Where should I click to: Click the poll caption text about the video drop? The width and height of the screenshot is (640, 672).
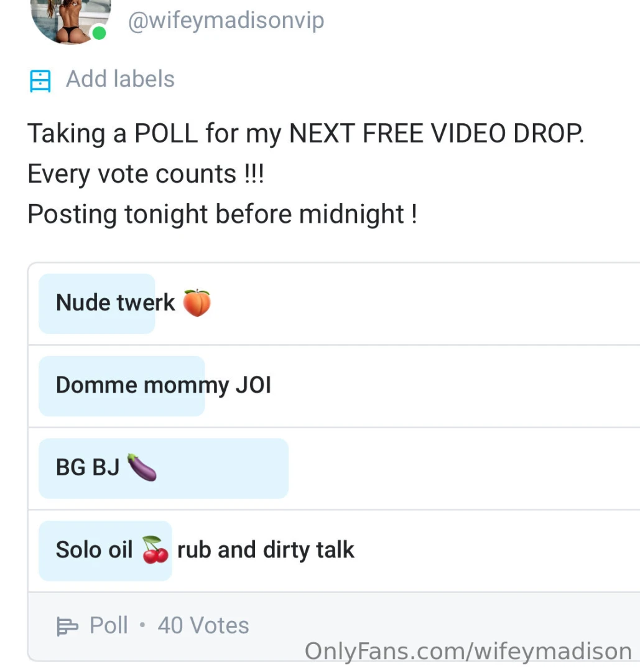[x=306, y=133]
